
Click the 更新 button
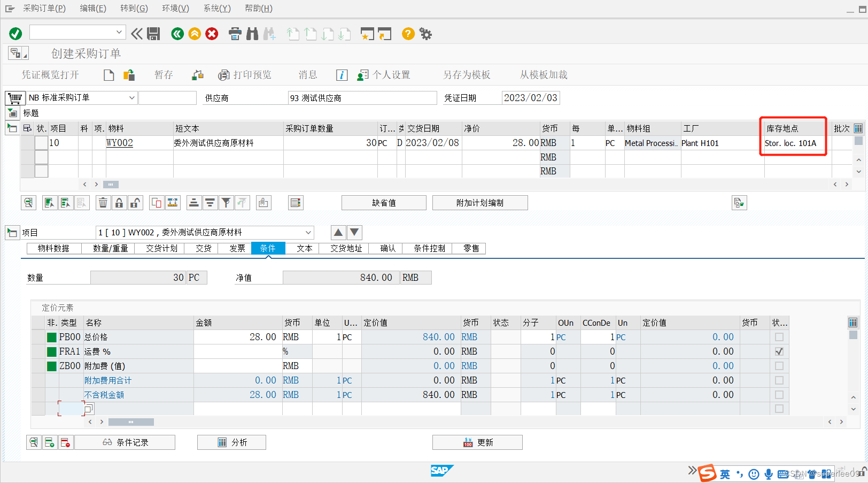[x=477, y=442]
